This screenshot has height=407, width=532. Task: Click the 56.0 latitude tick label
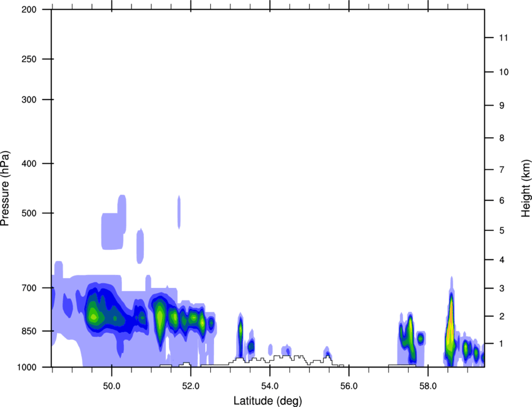point(349,386)
